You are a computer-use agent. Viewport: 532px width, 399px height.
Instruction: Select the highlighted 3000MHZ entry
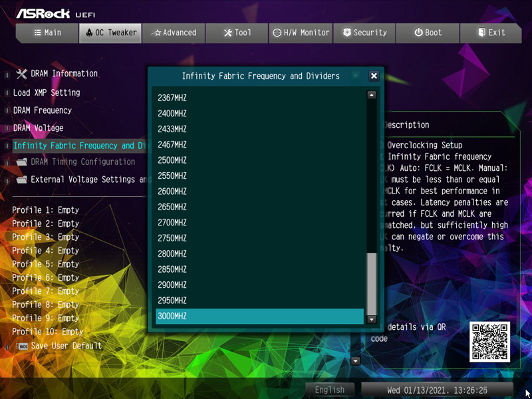point(259,317)
